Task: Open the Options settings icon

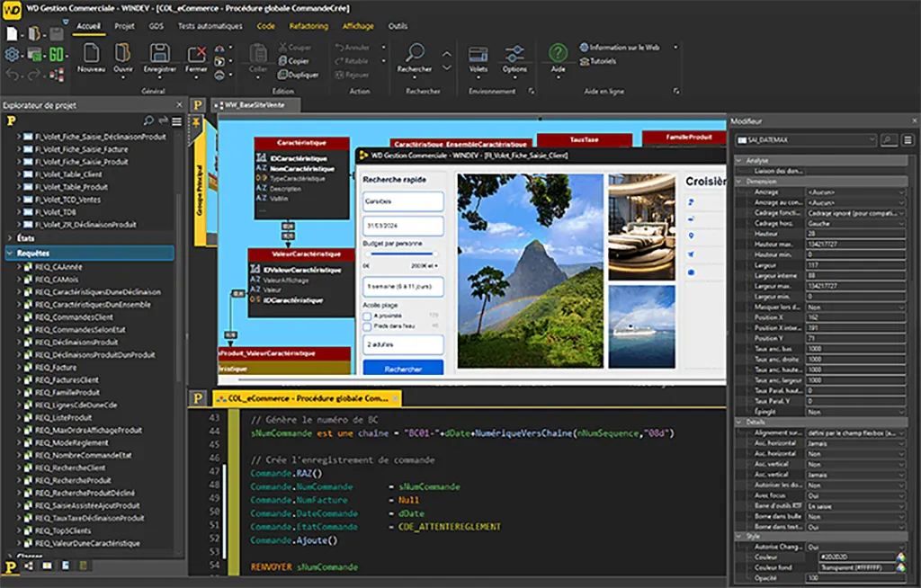Action: pos(514,54)
